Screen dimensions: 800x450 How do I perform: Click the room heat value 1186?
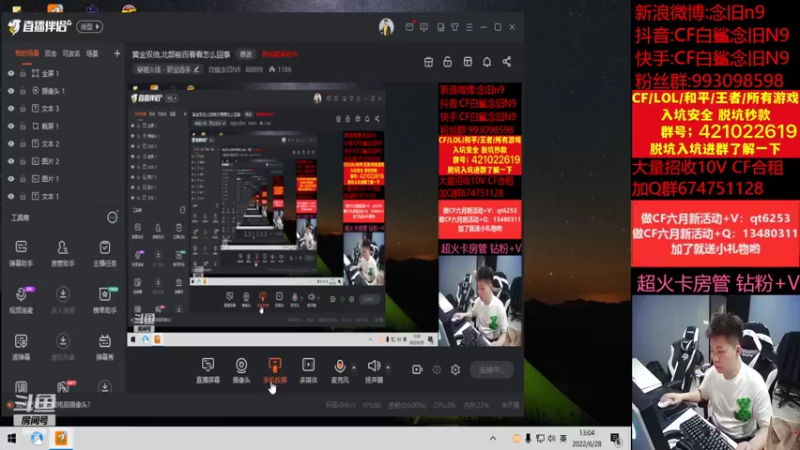[281, 69]
